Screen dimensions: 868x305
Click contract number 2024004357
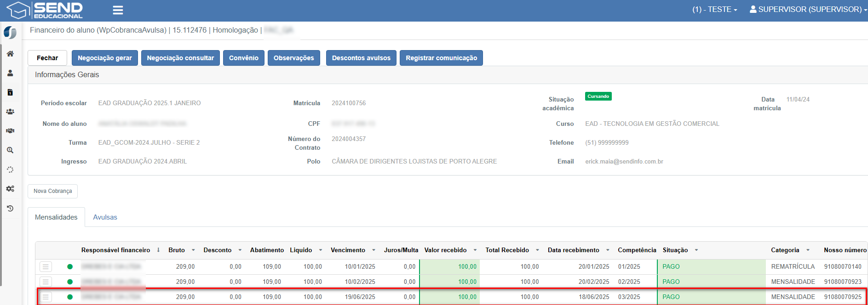click(349, 139)
